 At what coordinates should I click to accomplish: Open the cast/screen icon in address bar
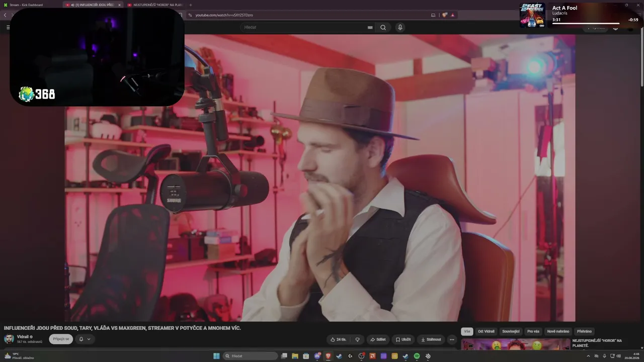coord(433,15)
